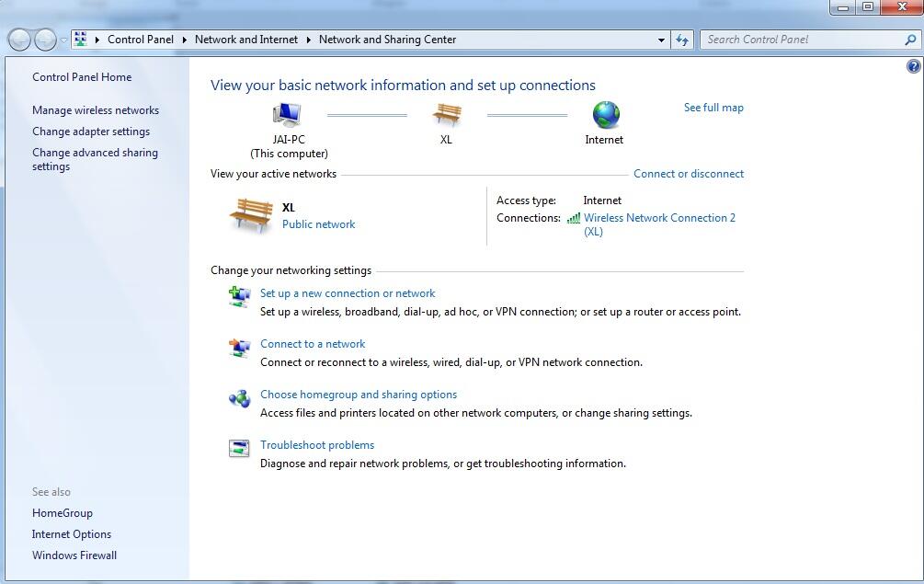Click Connect to a network link
The width and height of the screenshot is (924, 584).
tap(313, 344)
